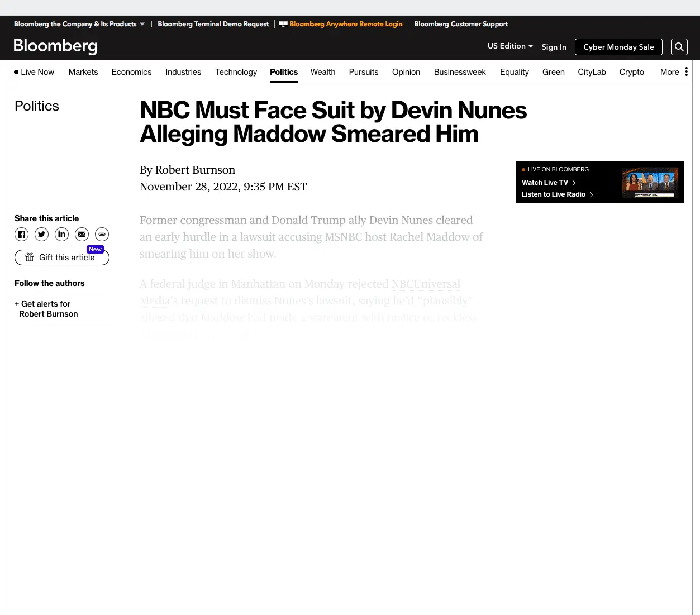Share the article on Facebook

coord(21,234)
